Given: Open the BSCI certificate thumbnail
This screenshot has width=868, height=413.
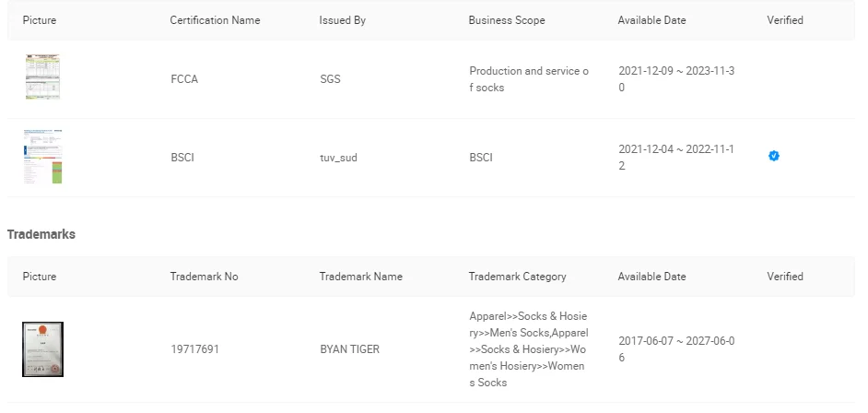Looking at the screenshot, I should tap(42, 157).
